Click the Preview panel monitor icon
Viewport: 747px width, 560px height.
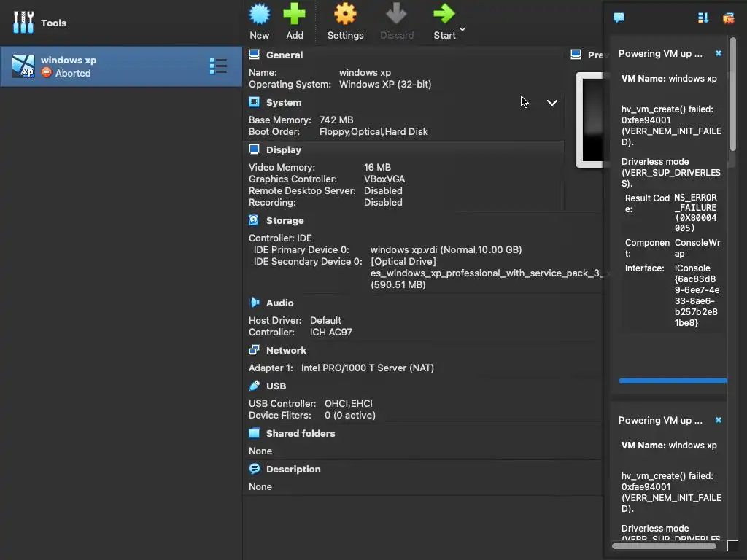tap(576, 55)
